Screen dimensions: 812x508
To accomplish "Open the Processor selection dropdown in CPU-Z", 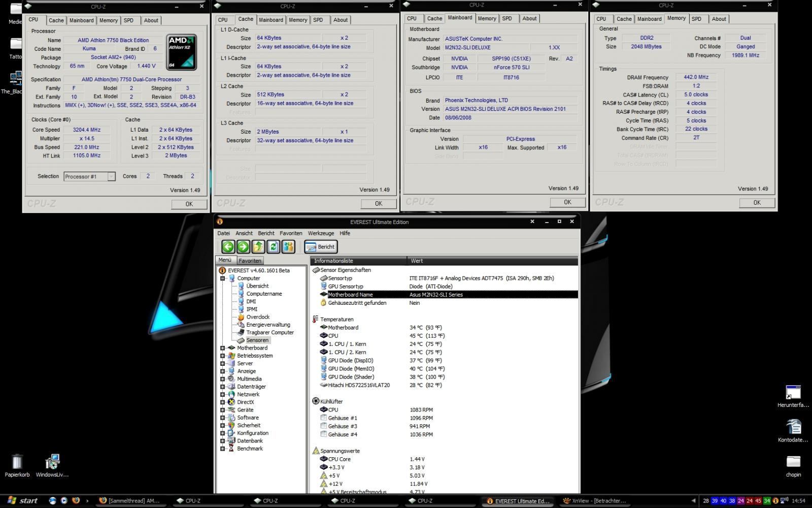I will tap(111, 177).
